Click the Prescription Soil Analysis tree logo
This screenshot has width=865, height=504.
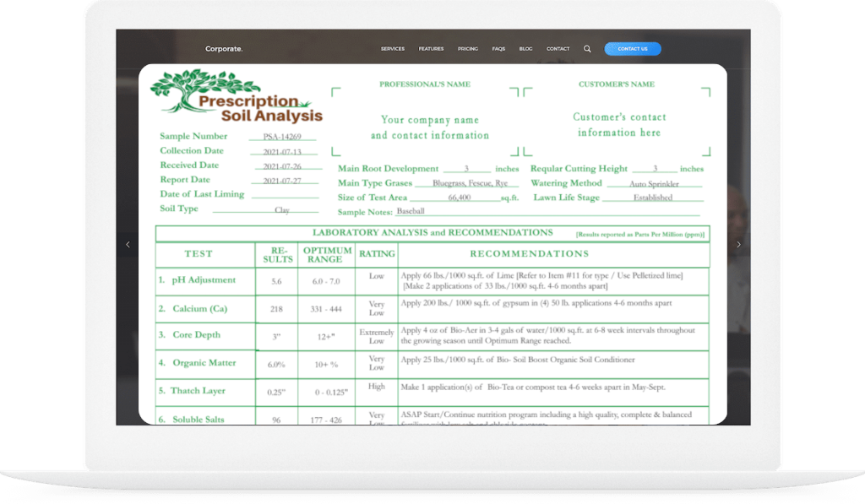coord(237,96)
